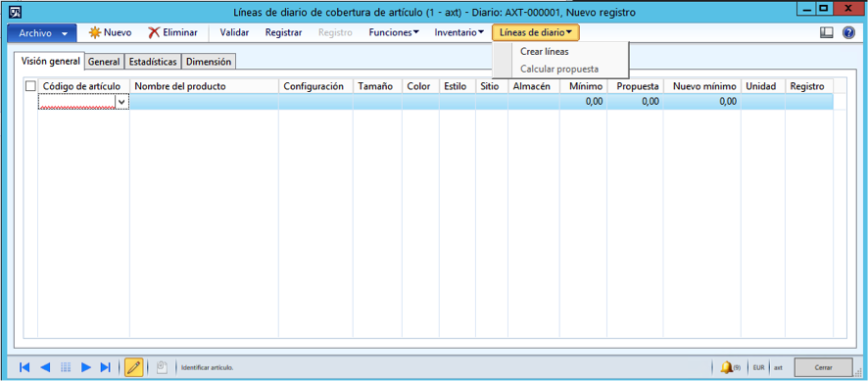
Task: Click the Código de artículo column header
Action: [x=83, y=86]
